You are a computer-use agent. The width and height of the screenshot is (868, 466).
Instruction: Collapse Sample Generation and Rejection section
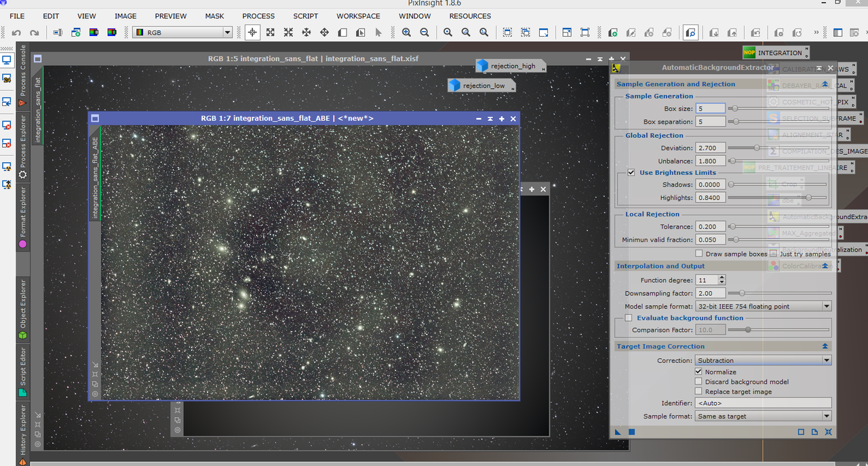825,84
